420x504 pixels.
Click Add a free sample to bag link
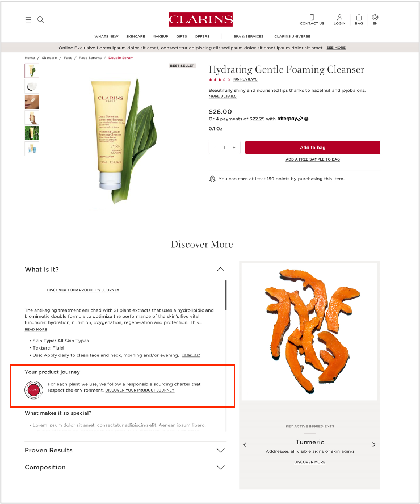pos(313,159)
